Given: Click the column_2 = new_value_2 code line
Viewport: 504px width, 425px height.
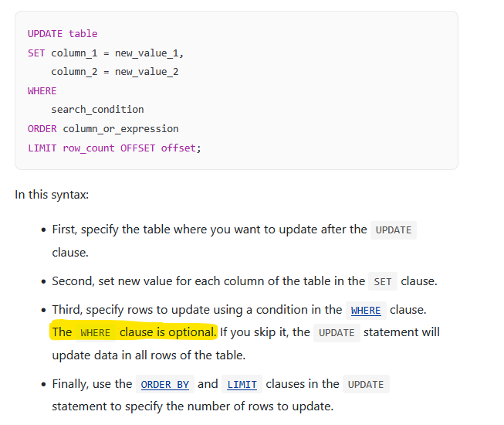Looking at the screenshot, I should (x=115, y=72).
